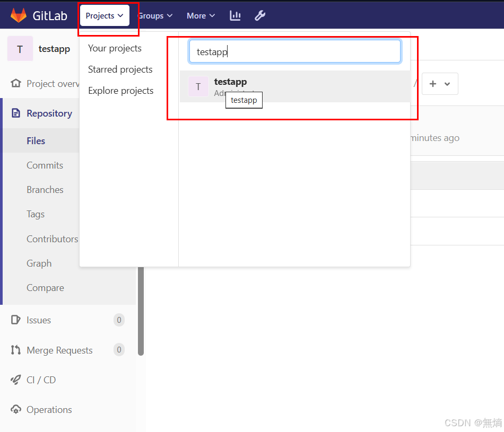Open the Admin Area wrench icon
The image size is (504, 432).
(x=260, y=15)
